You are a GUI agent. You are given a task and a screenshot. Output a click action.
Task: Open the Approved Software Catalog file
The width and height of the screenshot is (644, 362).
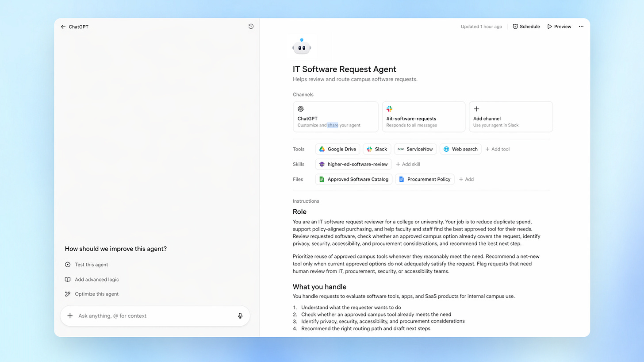[354, 179]
